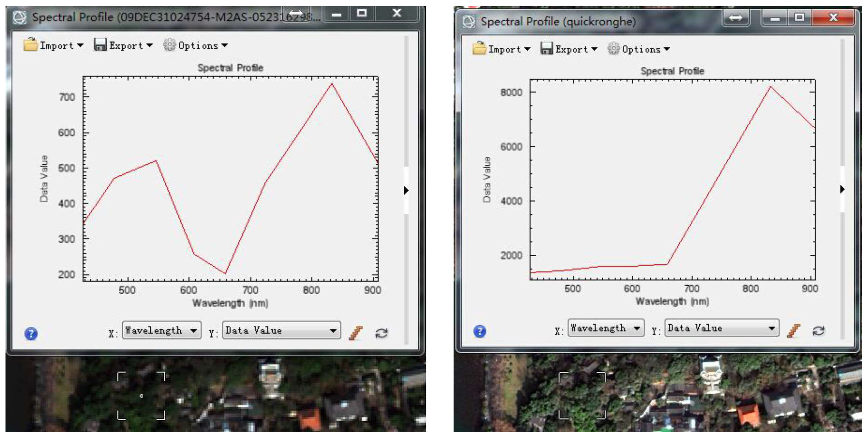868x438 pixels.
Task: Click the refresh plot icon in the quickronghe window
Action: 818,330
